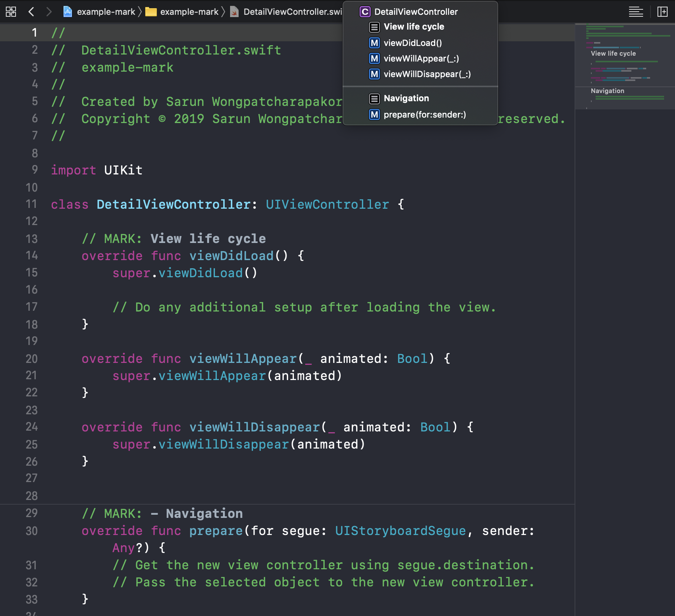Jump to prepare(for:sender:) method

coord(425,114)
